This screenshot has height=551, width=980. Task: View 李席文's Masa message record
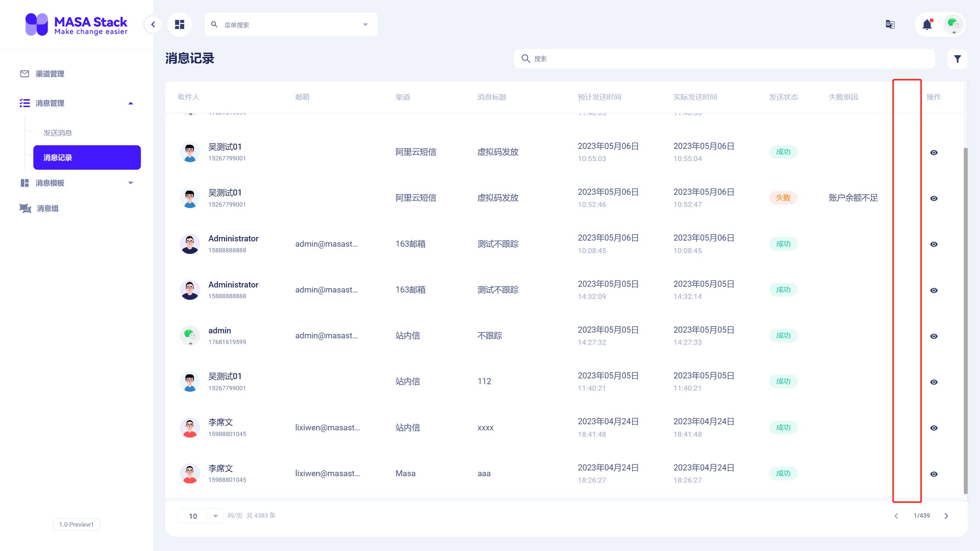click(935, 473)
